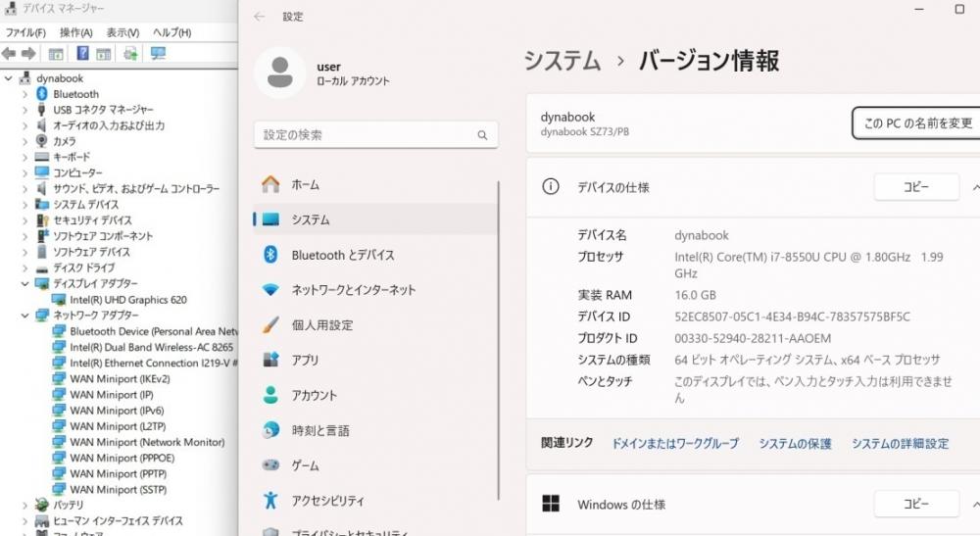Click the user account avatar

coord(279,73)
